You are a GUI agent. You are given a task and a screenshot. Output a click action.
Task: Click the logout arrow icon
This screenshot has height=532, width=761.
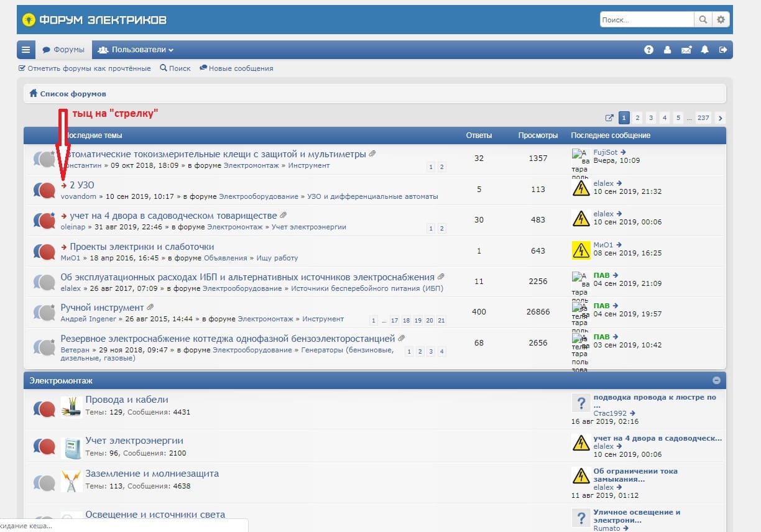pos(722,50)
